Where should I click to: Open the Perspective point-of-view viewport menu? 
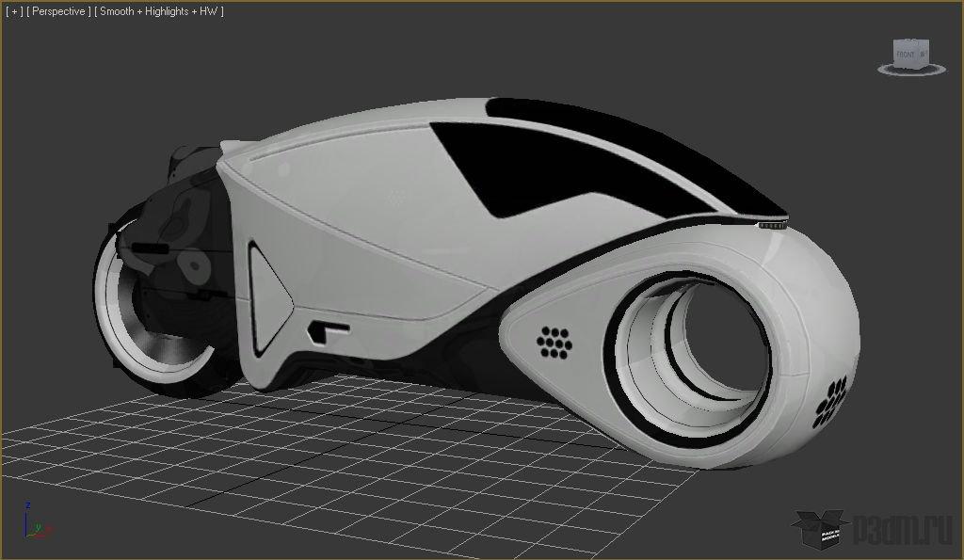coord(58,11)
